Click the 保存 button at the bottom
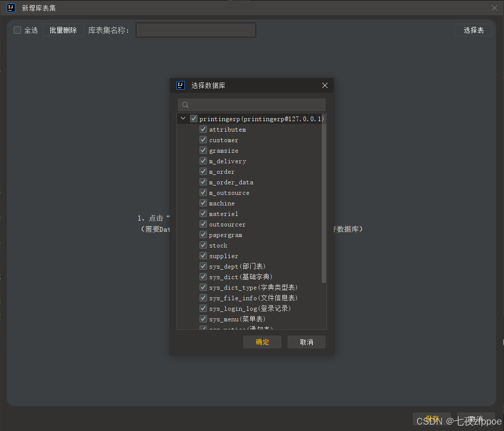 [432, 418]
